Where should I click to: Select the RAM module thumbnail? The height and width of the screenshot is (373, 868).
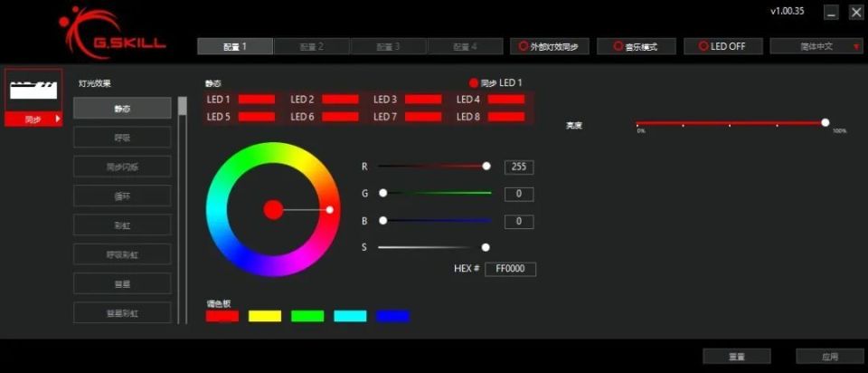pyautogui.click(x=33, y=90)
